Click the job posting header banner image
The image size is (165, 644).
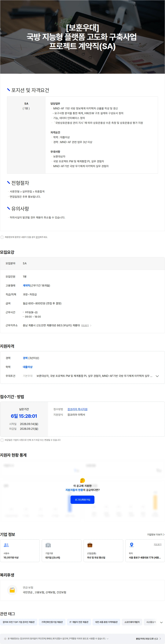pyautogui.click(x=82, y=37)
